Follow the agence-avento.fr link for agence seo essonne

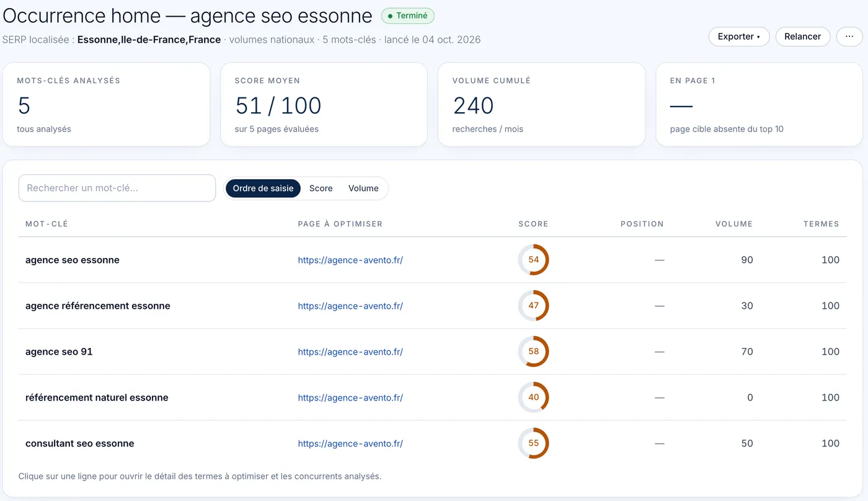tap(350, 260)
